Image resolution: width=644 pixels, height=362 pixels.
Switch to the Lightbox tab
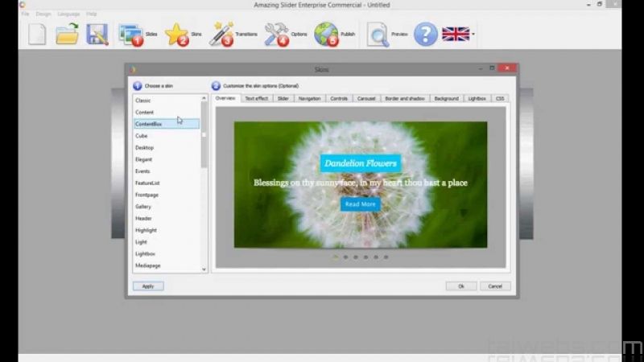click(477, 98)
